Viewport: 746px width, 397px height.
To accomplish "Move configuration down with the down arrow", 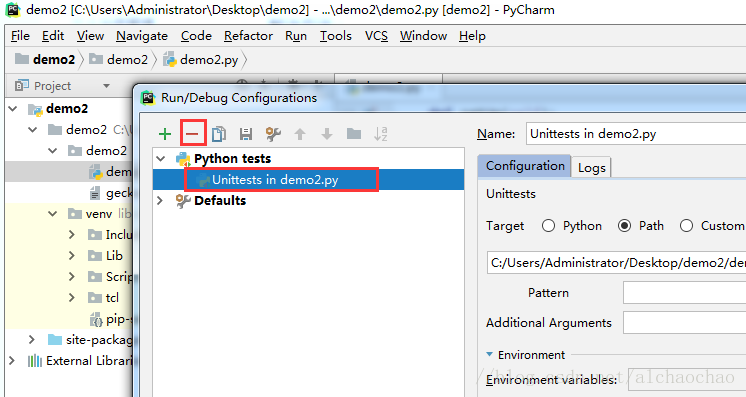I will click(327, 134).
